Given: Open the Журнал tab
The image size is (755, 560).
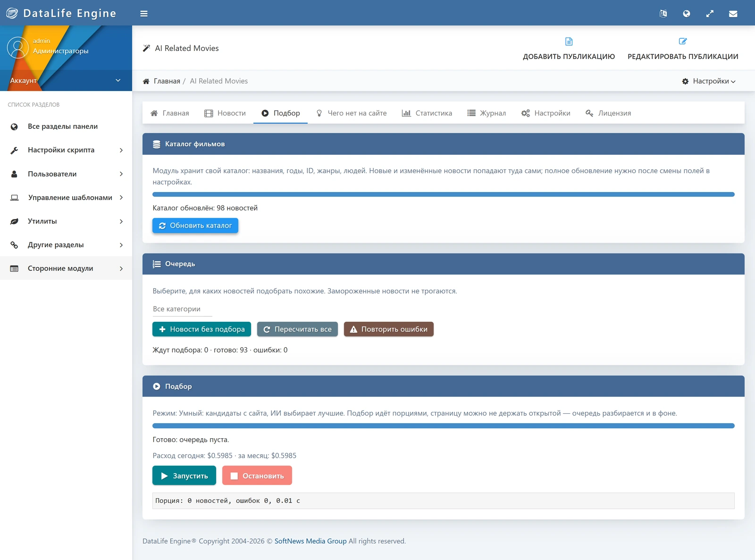Looking at the screenshot, I should pos(487,113).
